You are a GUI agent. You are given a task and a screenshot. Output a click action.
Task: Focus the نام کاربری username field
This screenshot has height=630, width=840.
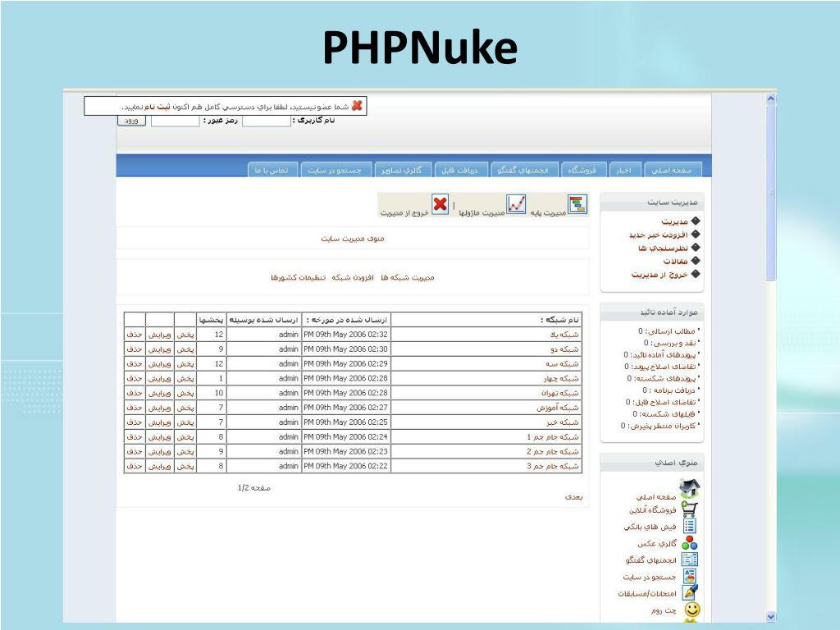(x=267, y=121)
